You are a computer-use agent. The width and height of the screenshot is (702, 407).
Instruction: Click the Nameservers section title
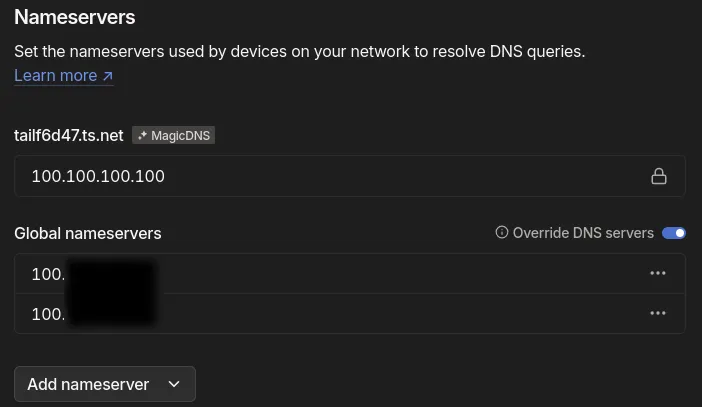(x=74, y=17)
